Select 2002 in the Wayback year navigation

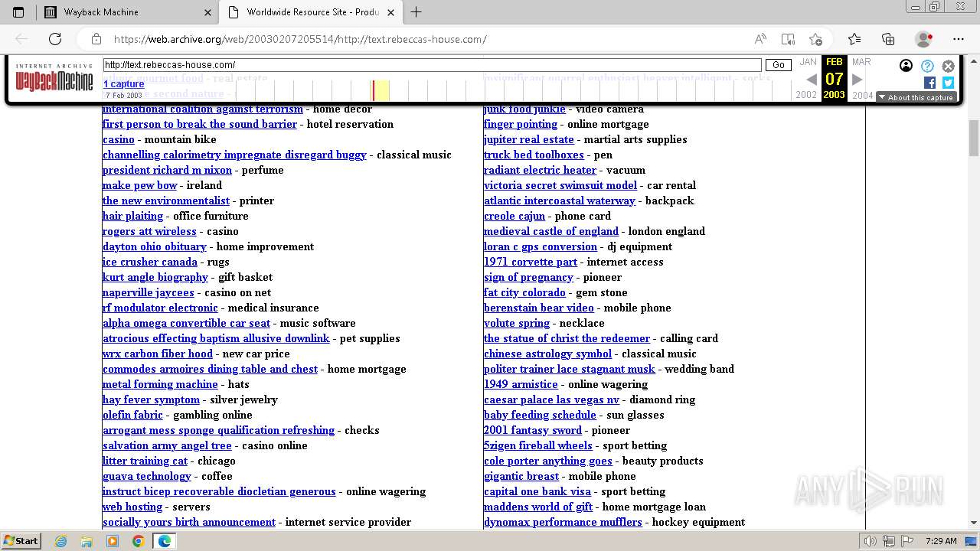tap(806, 96)
